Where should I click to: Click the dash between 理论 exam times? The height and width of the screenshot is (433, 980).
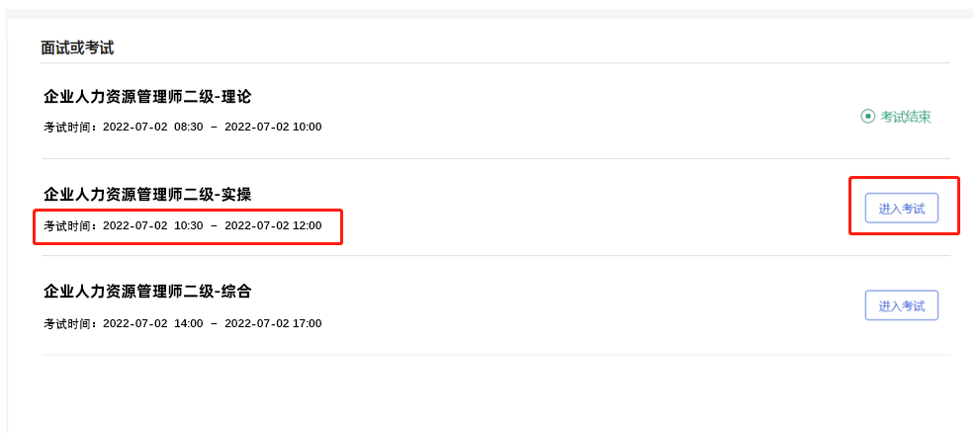tap(214, 127)
